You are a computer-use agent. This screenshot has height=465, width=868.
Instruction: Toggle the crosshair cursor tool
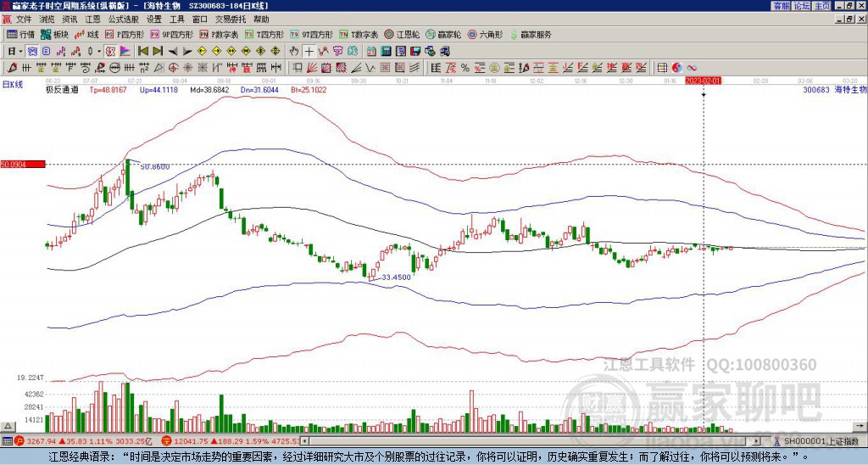[310, 51]
